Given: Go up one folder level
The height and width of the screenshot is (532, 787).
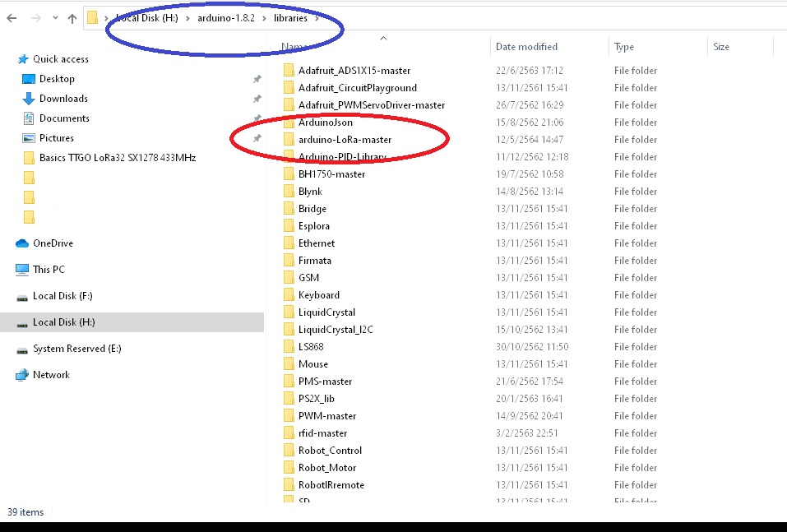Looking at the screenshot, I should pos(72,19).
